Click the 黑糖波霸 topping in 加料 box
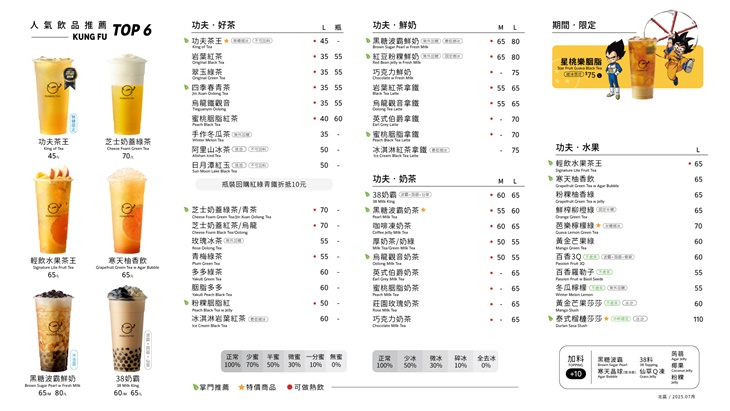The image size is (730, 411). (x=610, y=360)
